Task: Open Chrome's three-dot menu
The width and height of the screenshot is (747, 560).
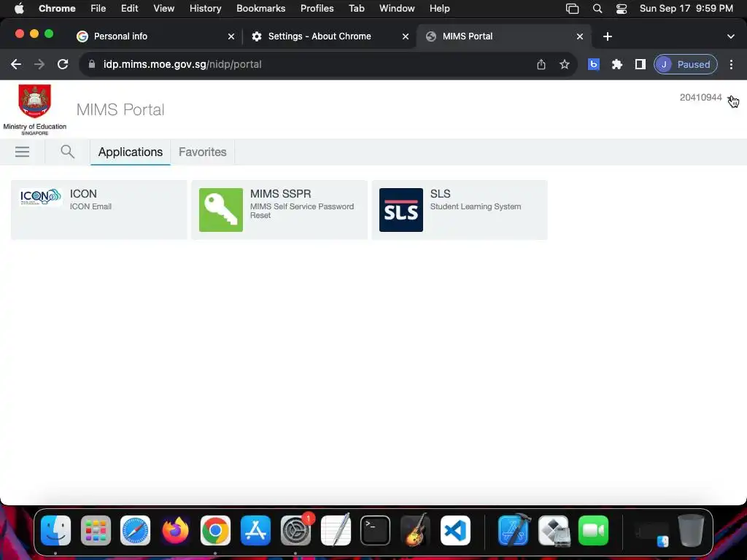Action: [731, 64]
